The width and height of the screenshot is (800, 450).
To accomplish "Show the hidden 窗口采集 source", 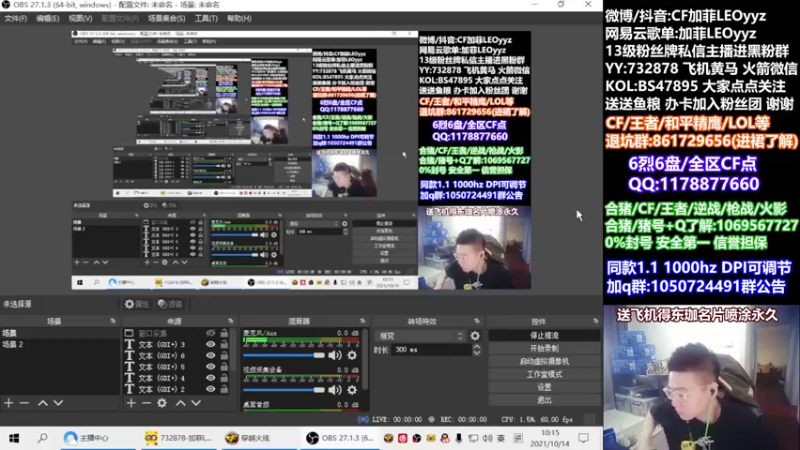I will pyautogui.click(x=210, y=333).
